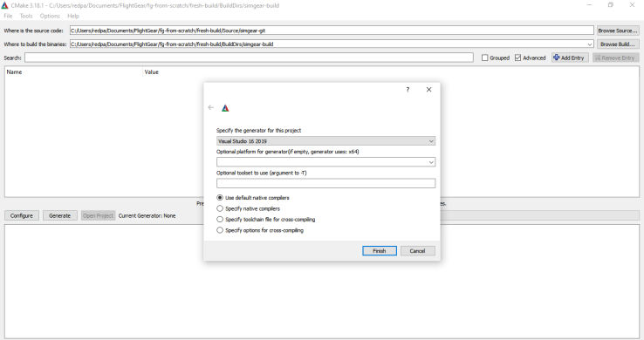Open the File menu
Image resolution: width=644 pixels, height=340 pixels.
tap(8, 16)
